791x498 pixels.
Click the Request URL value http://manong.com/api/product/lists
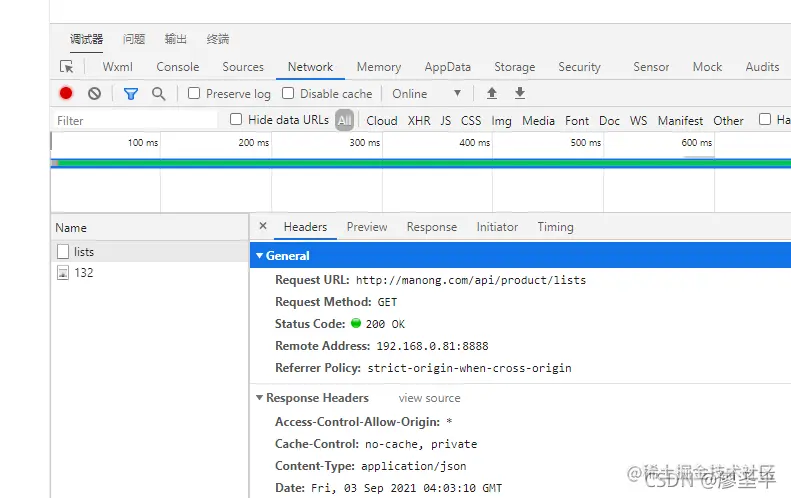click(x=471, y=280)
